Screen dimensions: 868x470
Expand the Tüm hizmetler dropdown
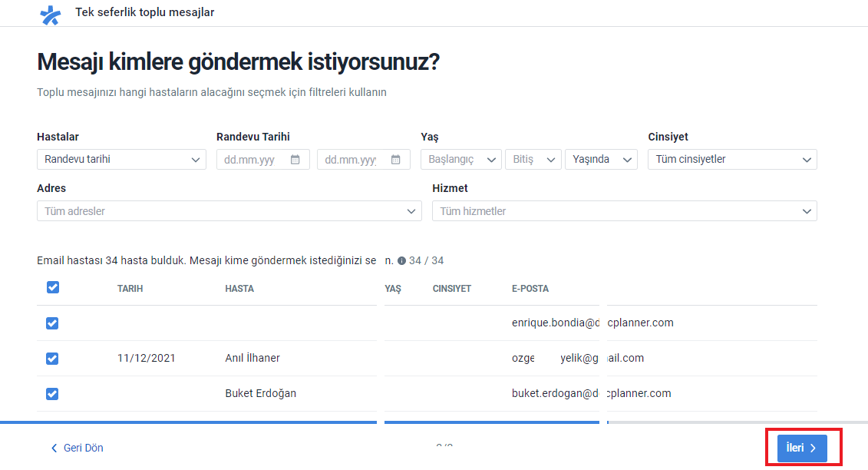tap(625, 211)
